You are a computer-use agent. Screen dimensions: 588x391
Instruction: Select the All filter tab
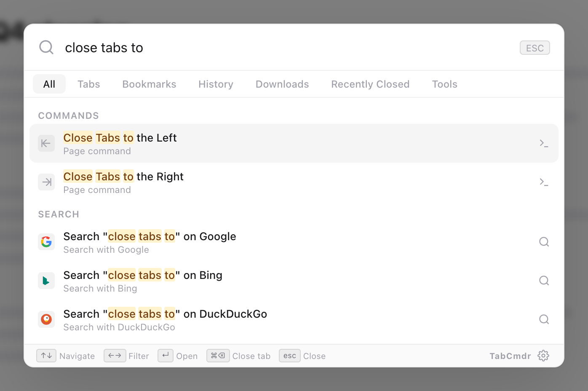click(49, 84)
